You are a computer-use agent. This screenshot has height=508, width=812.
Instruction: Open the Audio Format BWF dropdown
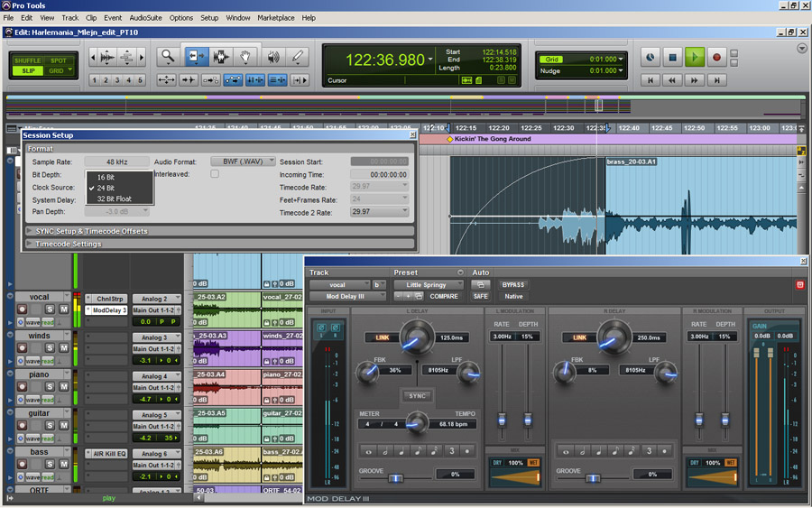pyautogui.click(x=242, y=162)
